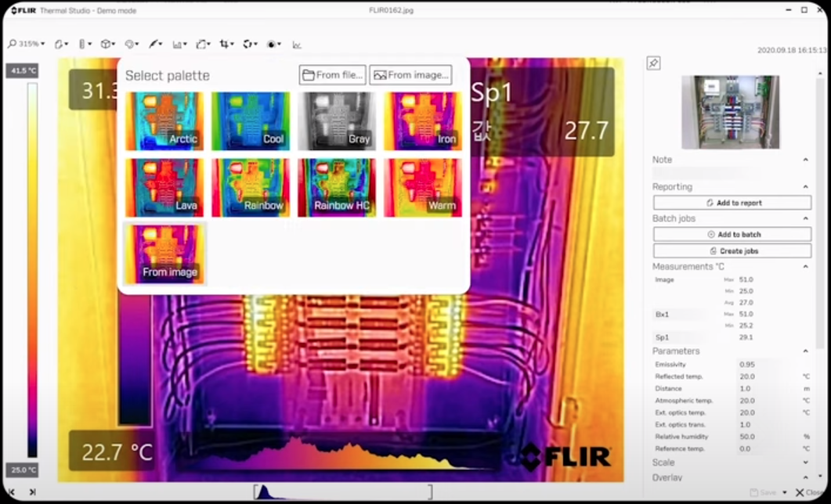Click the crop tool icon
The height and width of the screenshot is (504, 831).
point(226,44)
